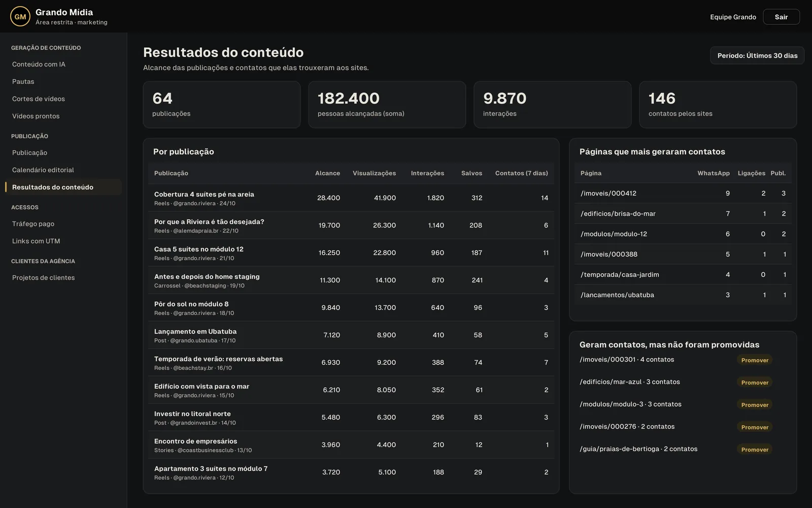Select the Cobertura 4 suítes pé na areia row
Viewport: 812px width, 508px height.
tap(351, 198)
